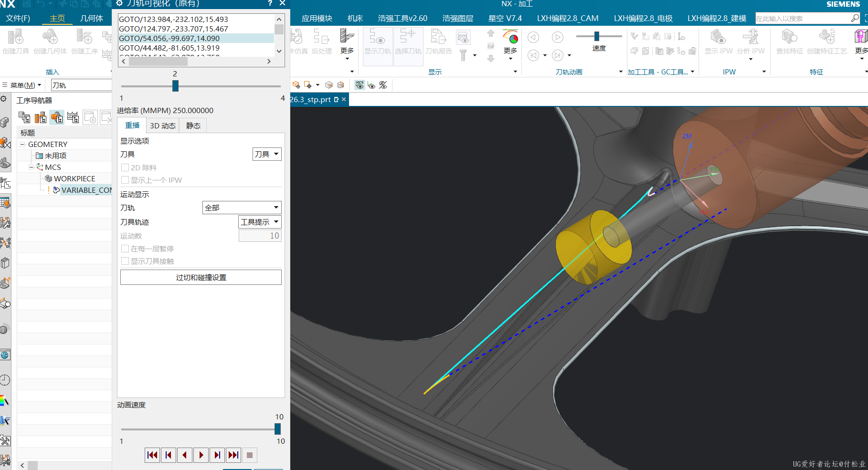Image resolution: width=868 pixels, height=470 pixels.
Task: Open 刀轨 motion display dropdown 全部
Action: pyautogui.click(x=242, y=208)
